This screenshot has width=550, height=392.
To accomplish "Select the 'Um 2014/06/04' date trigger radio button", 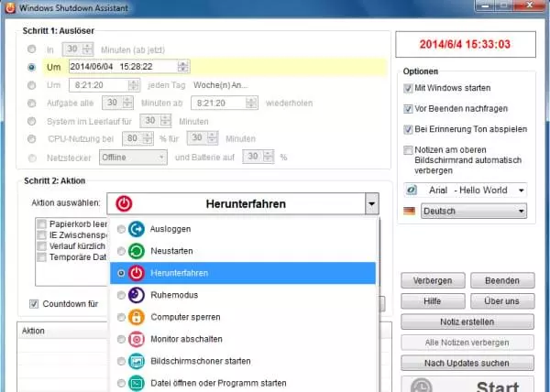I will click(x=31, y=67).
